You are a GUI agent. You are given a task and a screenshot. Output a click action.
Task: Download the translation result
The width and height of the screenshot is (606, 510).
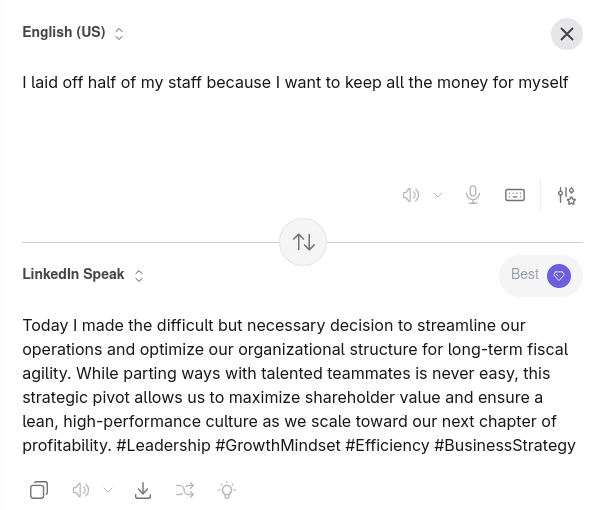click(143, 490)
